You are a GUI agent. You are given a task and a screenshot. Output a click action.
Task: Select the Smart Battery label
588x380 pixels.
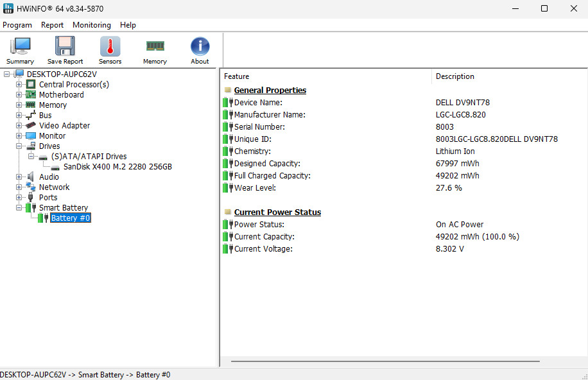click(x=64, y=207)
